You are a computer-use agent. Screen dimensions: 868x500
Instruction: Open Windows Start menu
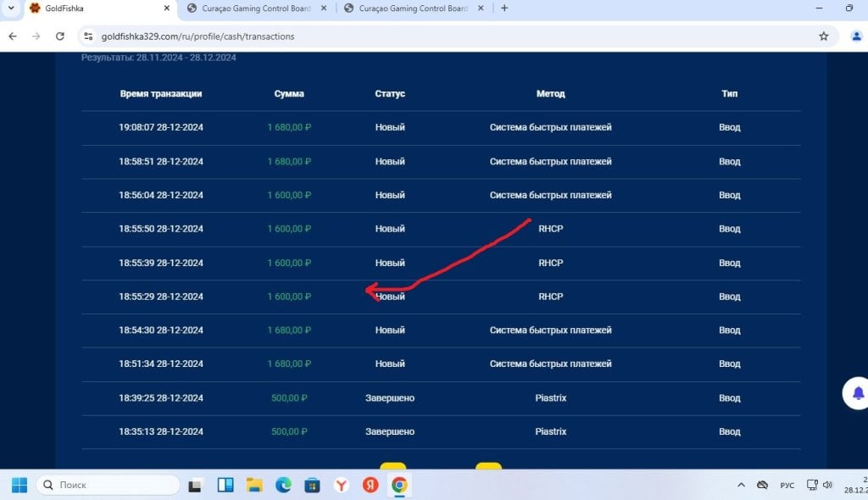tap(19, 485)
